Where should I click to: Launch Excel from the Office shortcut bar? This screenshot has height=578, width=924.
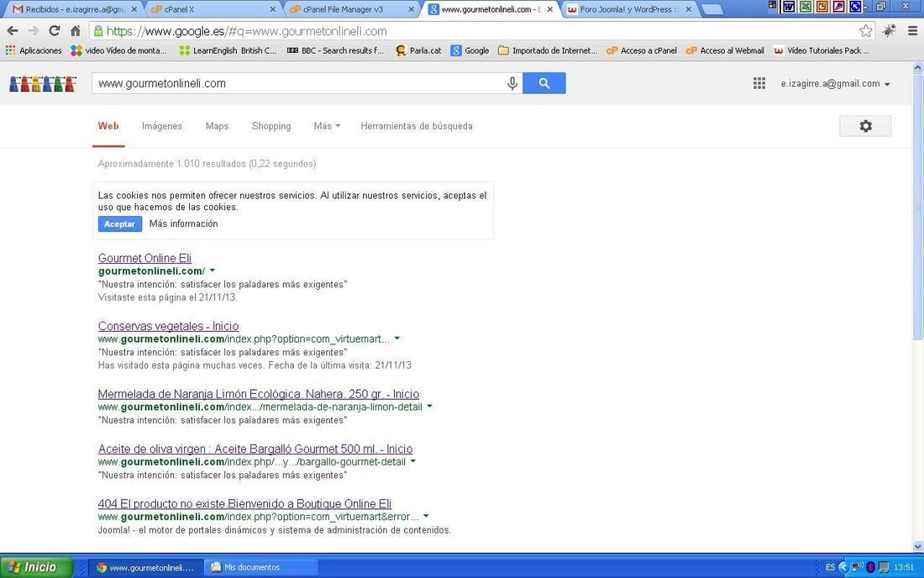click(805, 7)
